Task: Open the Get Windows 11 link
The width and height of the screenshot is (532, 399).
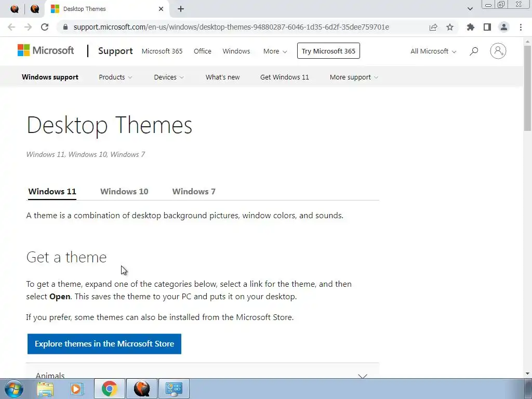Action: coord(285,77)
